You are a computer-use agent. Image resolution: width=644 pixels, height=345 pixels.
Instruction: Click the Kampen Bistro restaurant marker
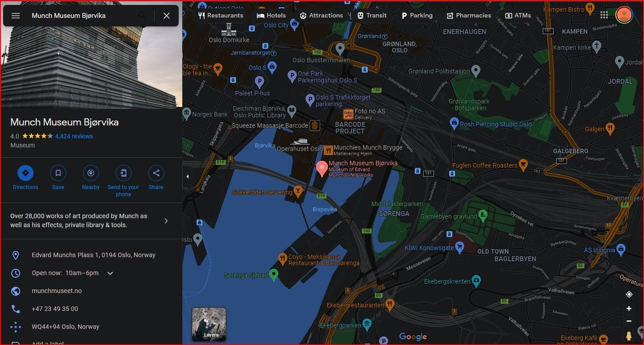tap(590, 8)
